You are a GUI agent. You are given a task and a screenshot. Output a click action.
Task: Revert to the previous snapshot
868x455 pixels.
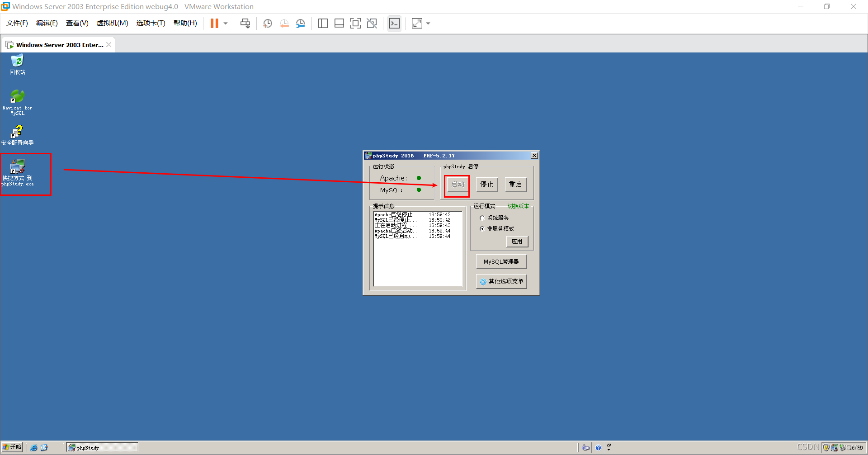click(284, 24)
